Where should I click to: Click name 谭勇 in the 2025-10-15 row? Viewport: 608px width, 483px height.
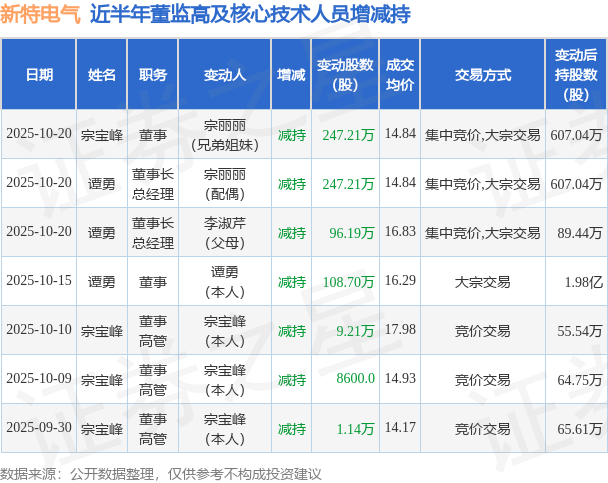point(102,282)
